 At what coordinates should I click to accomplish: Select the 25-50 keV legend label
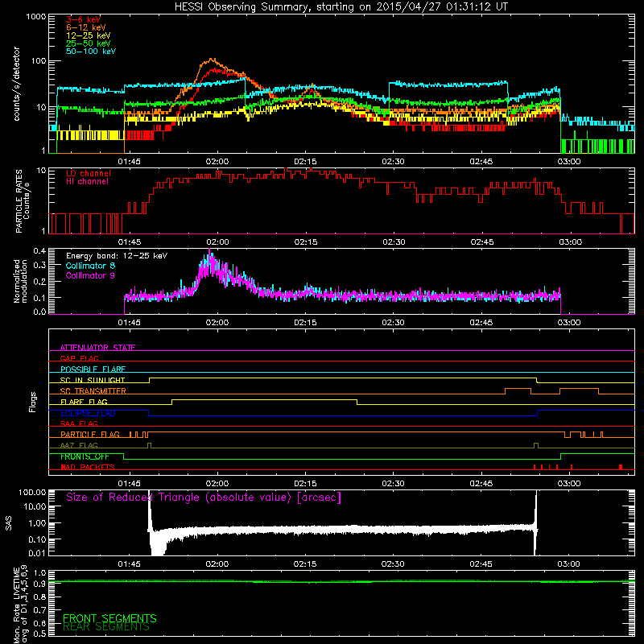88,43
